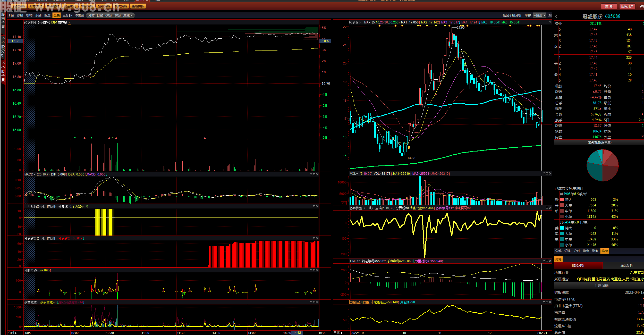
Task: Open help for the MACD indicator
Action: click(x=311, y=174)
